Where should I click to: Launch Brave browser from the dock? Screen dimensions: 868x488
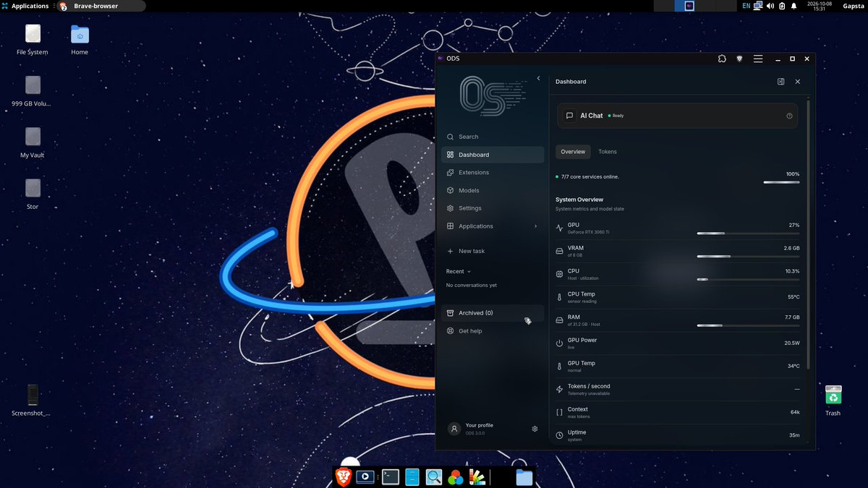point(343,476)
